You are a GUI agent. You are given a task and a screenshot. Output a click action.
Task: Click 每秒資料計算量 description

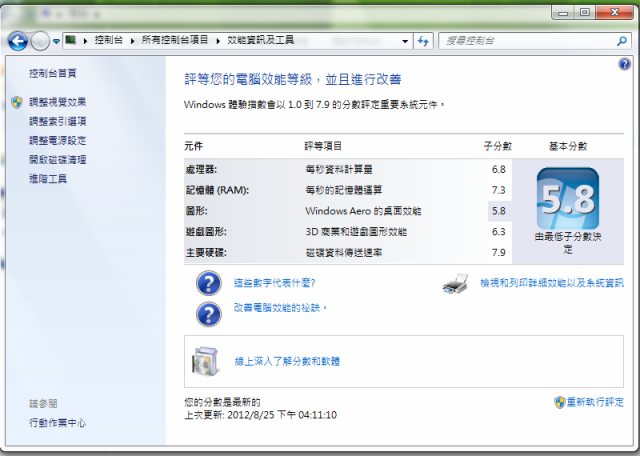pyautogui.click(x=339, y=169)
